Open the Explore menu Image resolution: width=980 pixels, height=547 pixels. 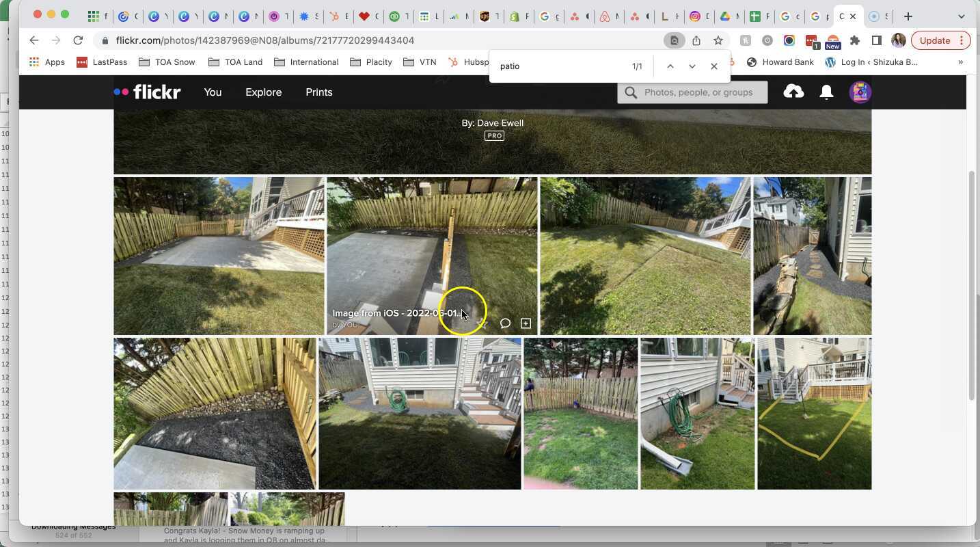coord(263,92)
